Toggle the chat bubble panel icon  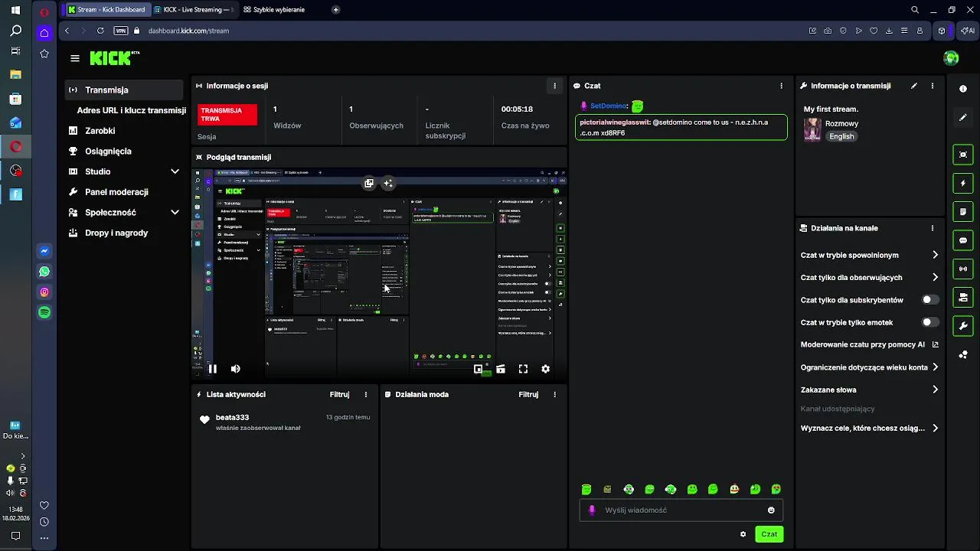963,240
